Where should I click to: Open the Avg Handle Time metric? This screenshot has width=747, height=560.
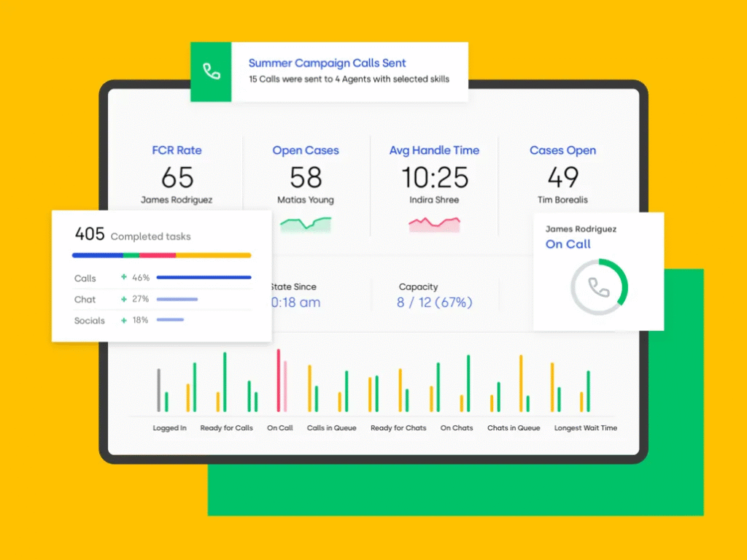point(434,150)
